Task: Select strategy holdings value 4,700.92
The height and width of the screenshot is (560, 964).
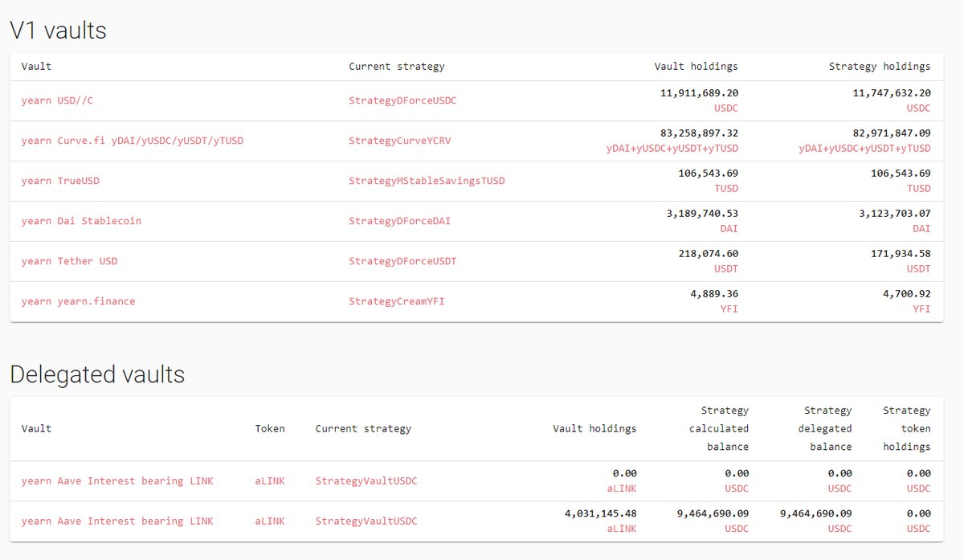Action: click(x=907, y=294)
